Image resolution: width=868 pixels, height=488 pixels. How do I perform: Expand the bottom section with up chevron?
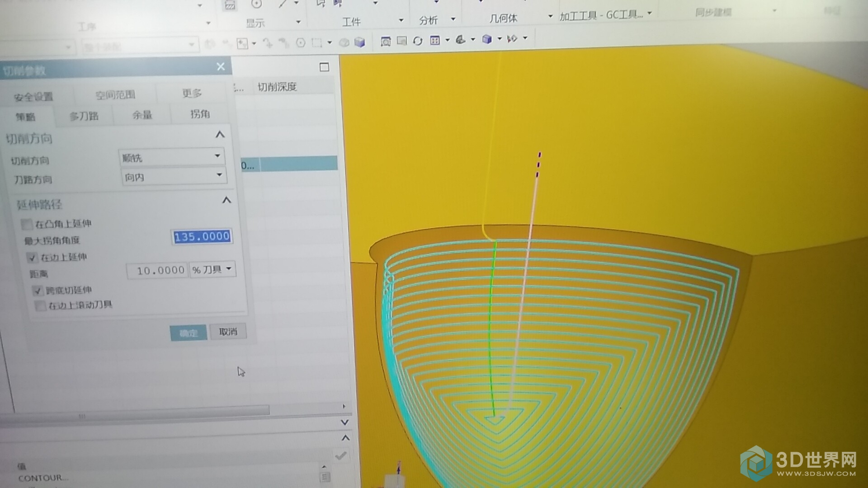[345, 438]
